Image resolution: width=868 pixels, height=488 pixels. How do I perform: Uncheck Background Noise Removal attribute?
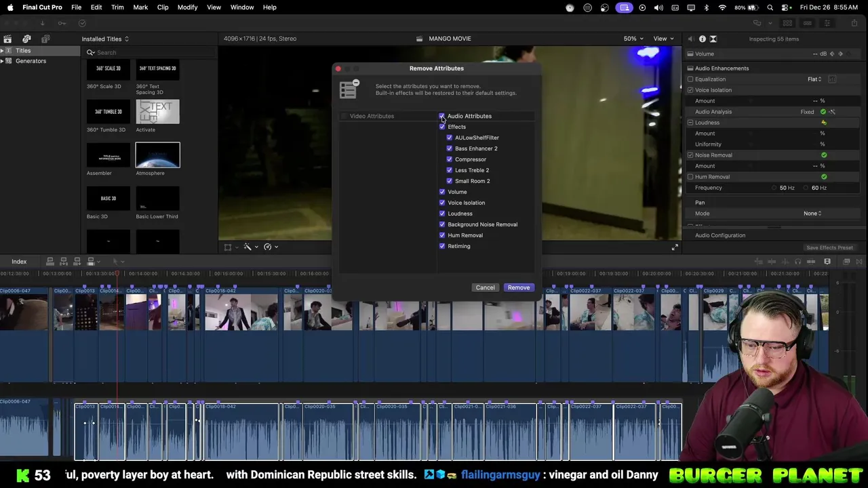click(x=442, y=224)
